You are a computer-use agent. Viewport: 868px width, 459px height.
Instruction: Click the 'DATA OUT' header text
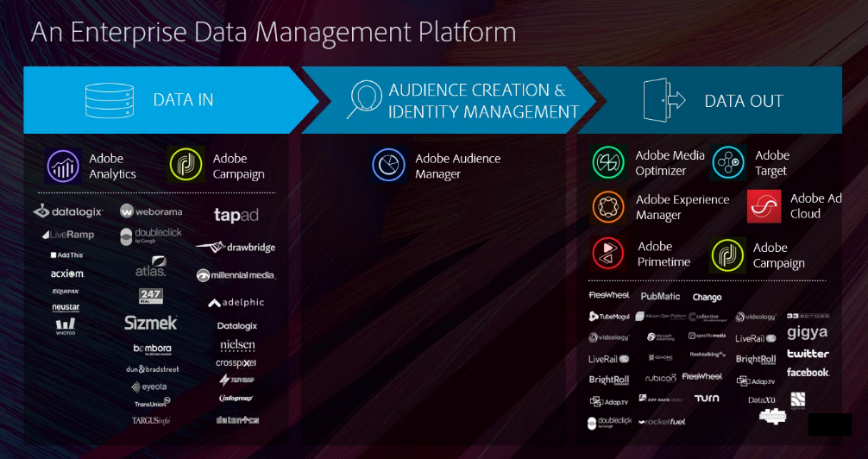click(x=744, y=101)
